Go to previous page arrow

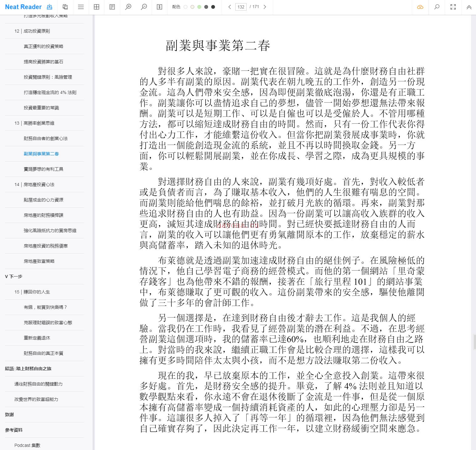[x=230, y=7]
